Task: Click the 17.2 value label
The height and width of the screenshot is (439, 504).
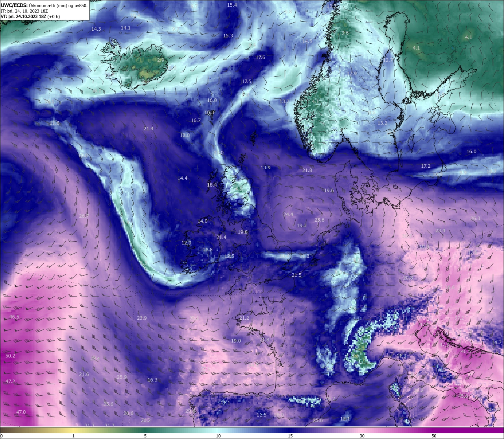Action: 426,166
